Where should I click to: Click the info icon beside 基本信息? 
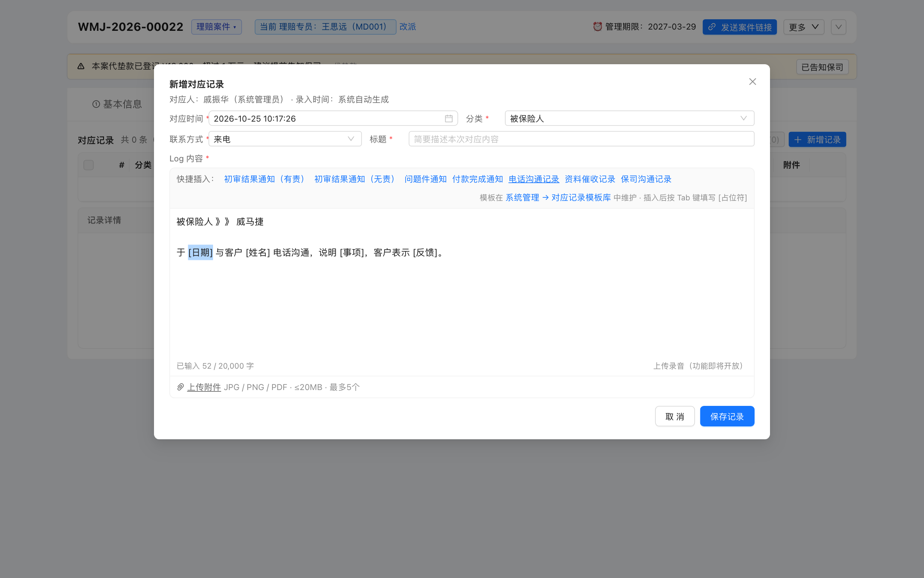pos(96,104)
